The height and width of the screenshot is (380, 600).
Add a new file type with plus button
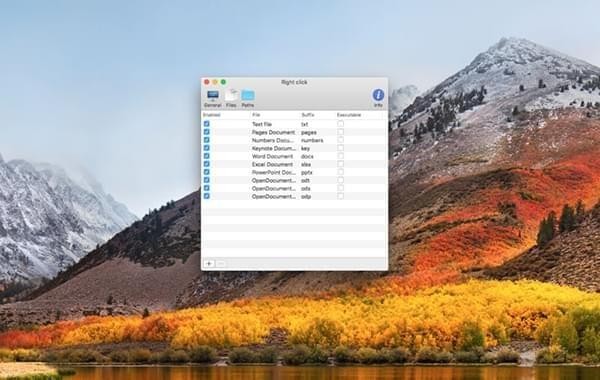point(209,263)
